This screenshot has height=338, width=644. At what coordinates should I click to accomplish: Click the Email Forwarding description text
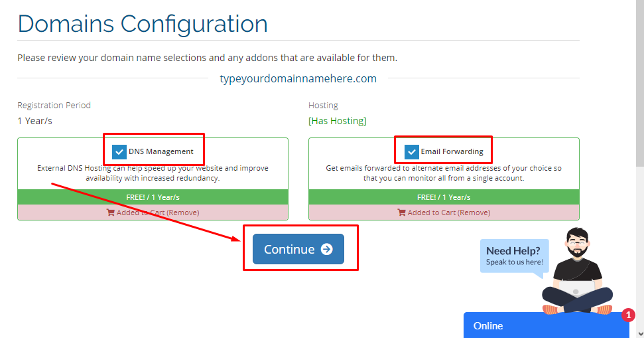click(444, 173)
